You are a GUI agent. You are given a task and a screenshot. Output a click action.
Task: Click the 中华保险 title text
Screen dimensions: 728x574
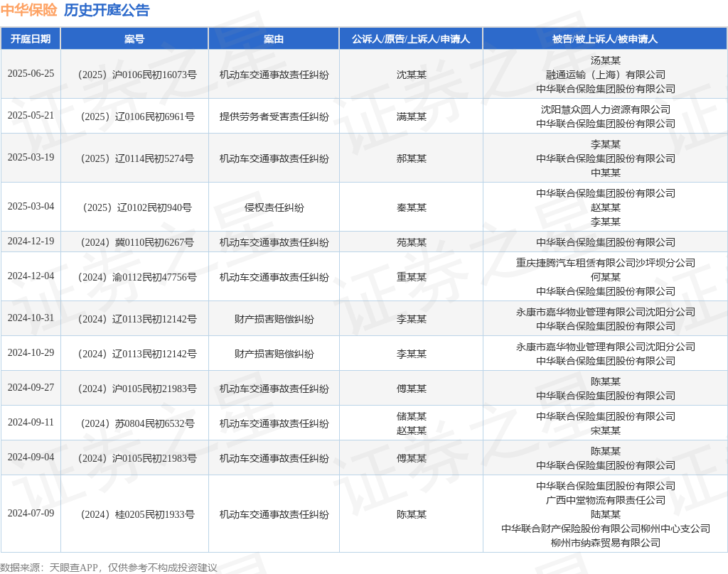(28, 10)
